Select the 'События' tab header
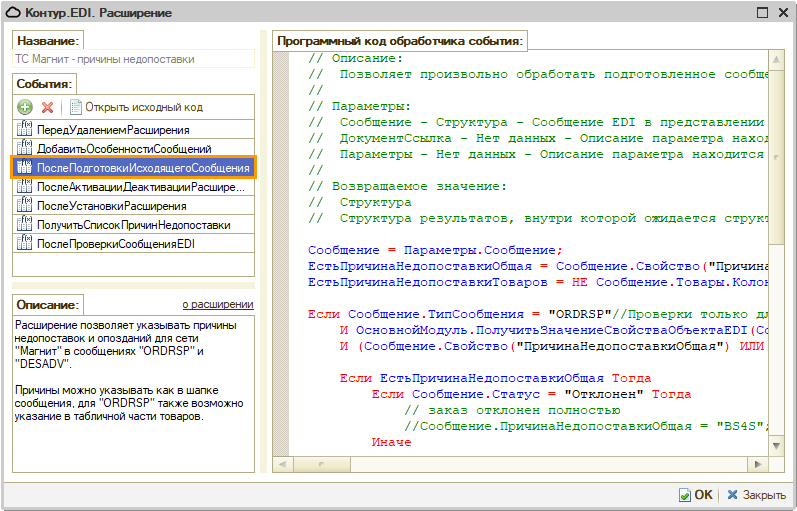Screen dimensions: 797x511 pos(43,85)
